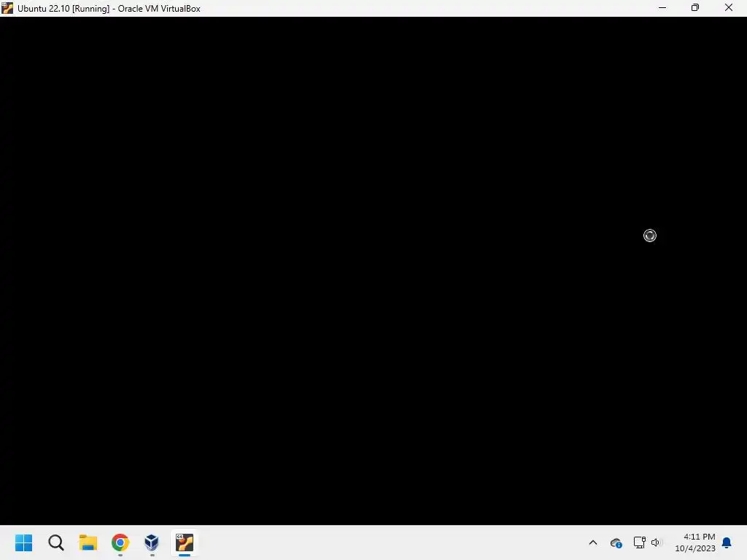Open Google Chrome from the taskbar
The width and height of the screenshot is (747, 560).
[x=120, y=542]
